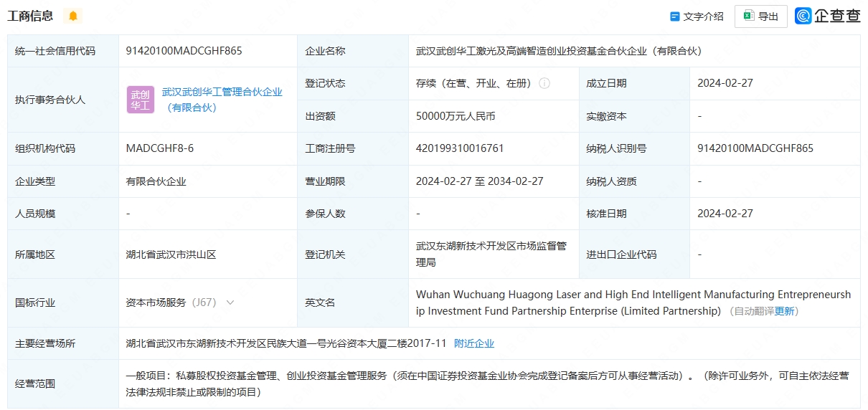This screenshot has height=410, width=868.
Task: Open the 文字介绍 text introduction
Action: tap(703, 16)
